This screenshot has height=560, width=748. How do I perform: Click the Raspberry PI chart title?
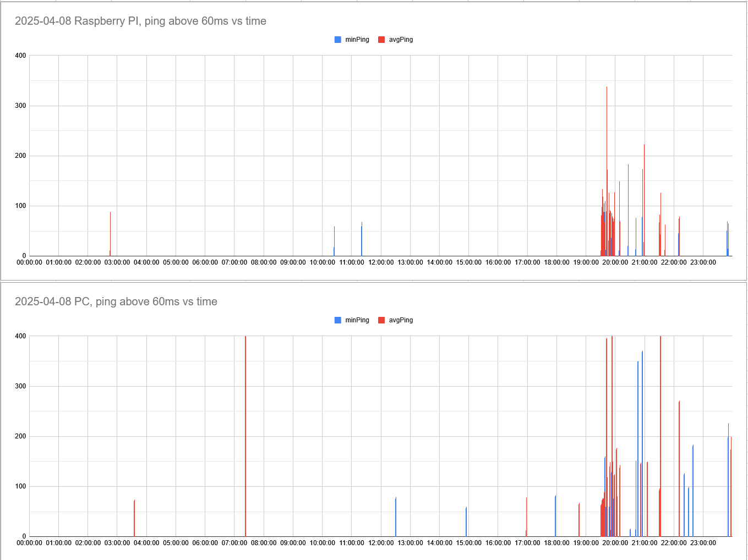point(140,21)
